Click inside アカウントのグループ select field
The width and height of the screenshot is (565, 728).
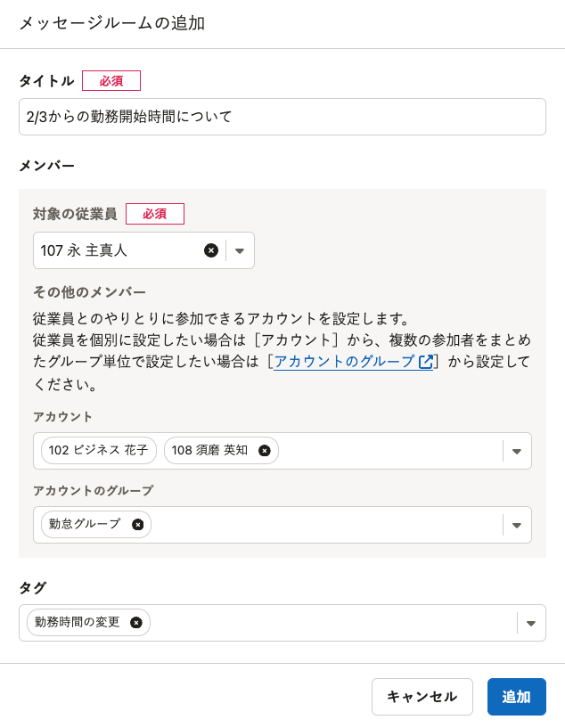point(325,525)
